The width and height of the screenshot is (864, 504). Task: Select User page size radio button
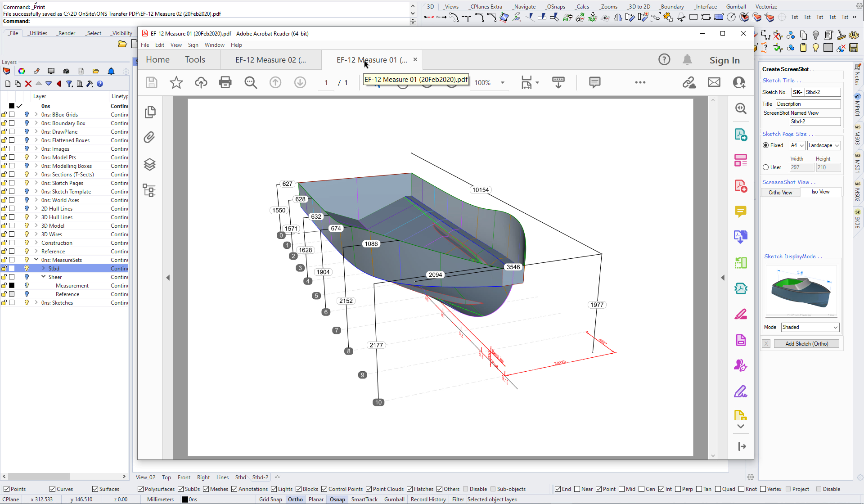coord(765,167)
